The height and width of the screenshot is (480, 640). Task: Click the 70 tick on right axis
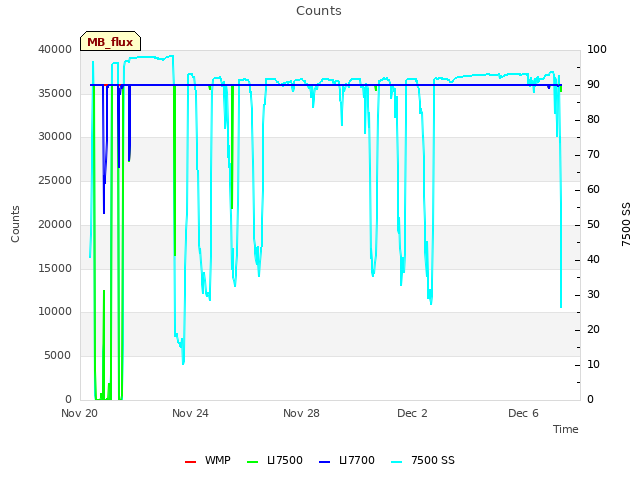(x=593, y=155)
